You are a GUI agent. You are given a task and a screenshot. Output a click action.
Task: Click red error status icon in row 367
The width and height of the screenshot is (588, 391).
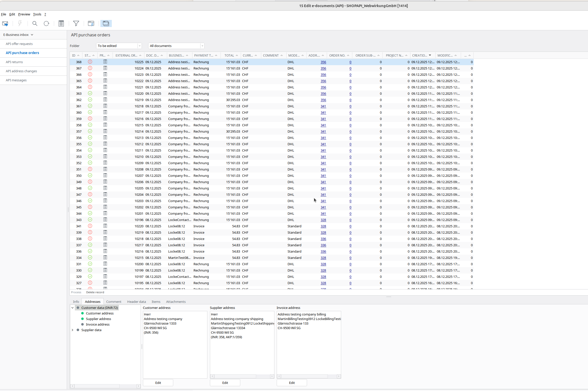[90, 68]
